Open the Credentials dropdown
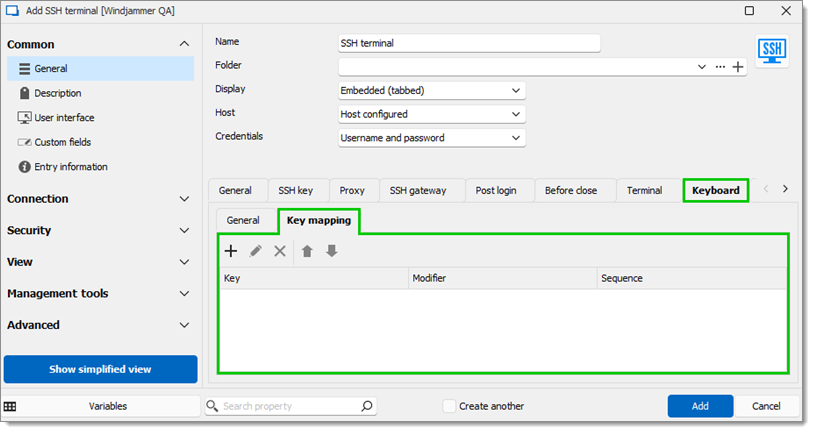813x432 pixels. 432,138
